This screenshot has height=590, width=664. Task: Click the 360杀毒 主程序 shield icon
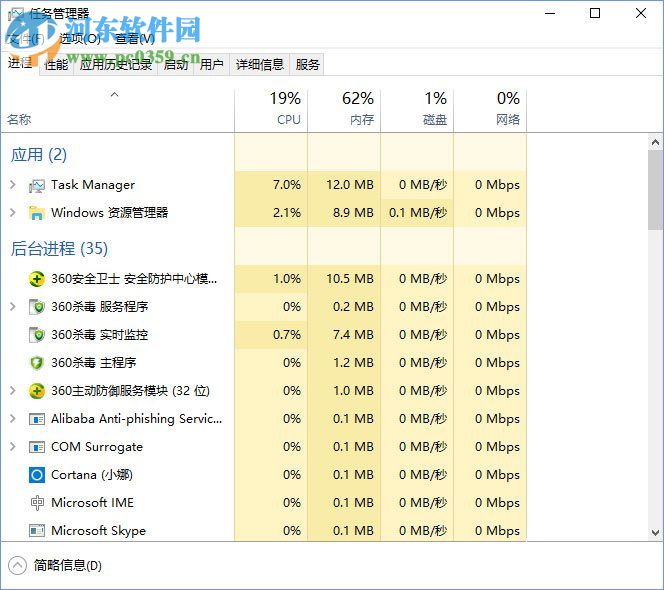(x=37, y=363)
